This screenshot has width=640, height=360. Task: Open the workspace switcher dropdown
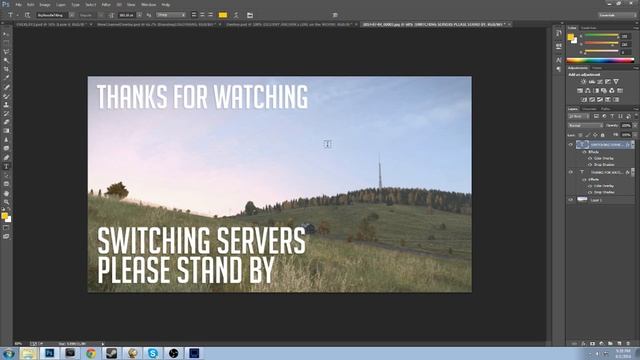pyautogui.click(x=617, y=15)
